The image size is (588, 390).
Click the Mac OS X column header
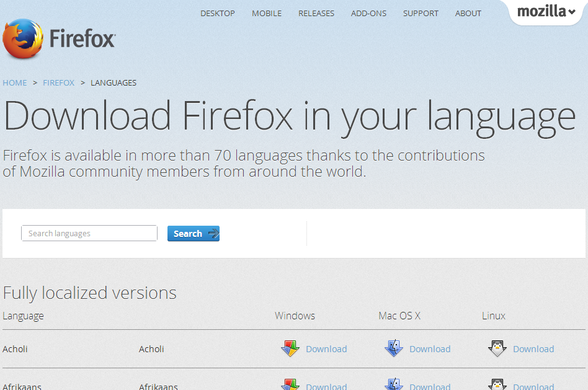[x=399, y=316]
